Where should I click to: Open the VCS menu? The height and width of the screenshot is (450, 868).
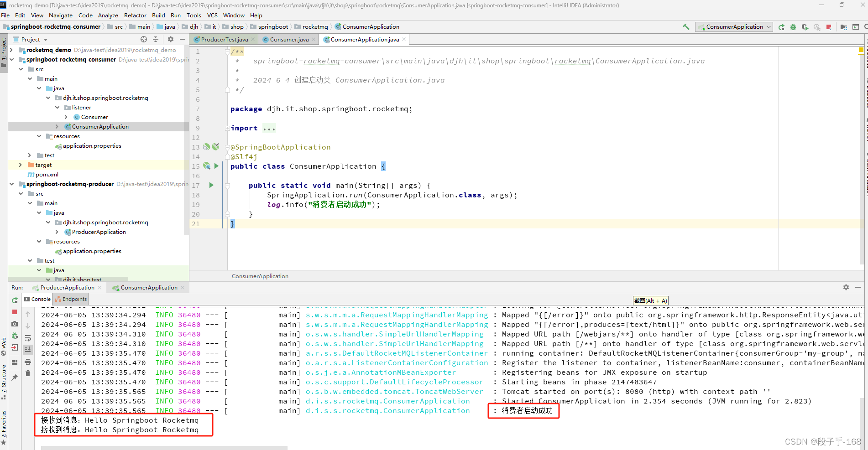[x=212, y=15]
